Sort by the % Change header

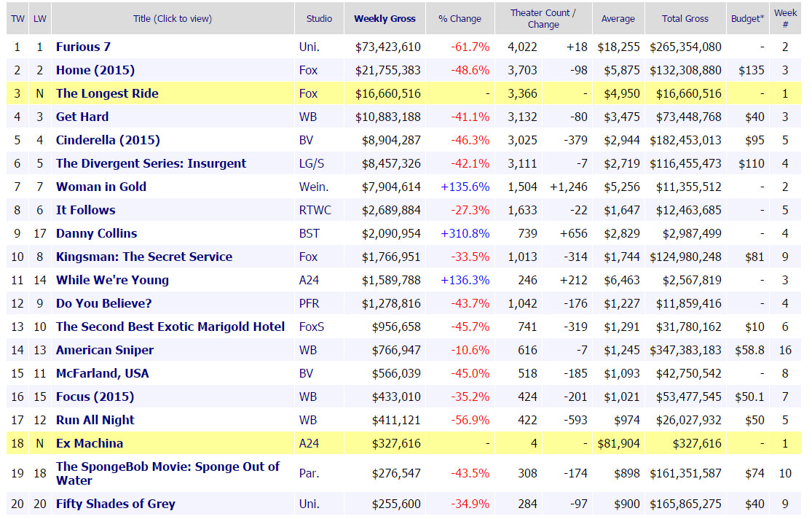pyautogui.click(x=460, y=19)
